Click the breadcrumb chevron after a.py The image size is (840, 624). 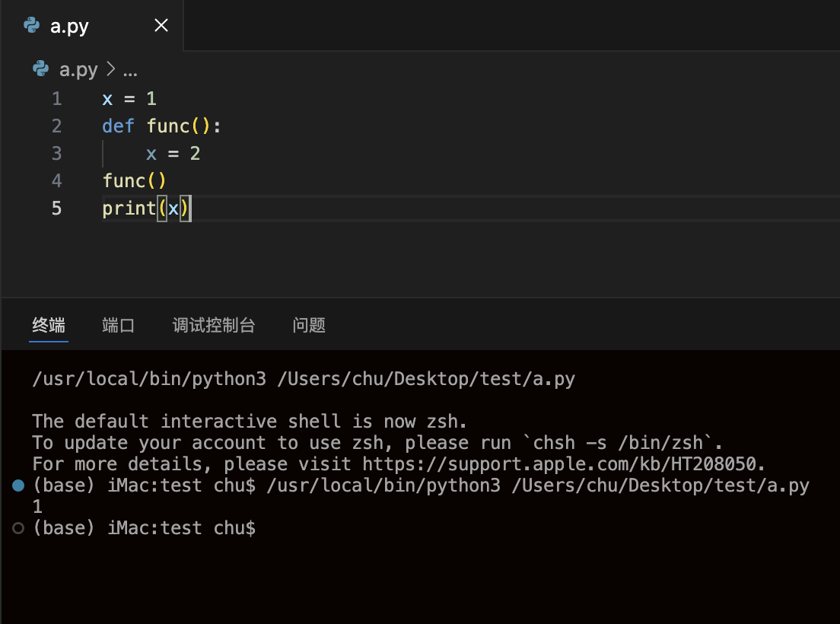(110, 70)
